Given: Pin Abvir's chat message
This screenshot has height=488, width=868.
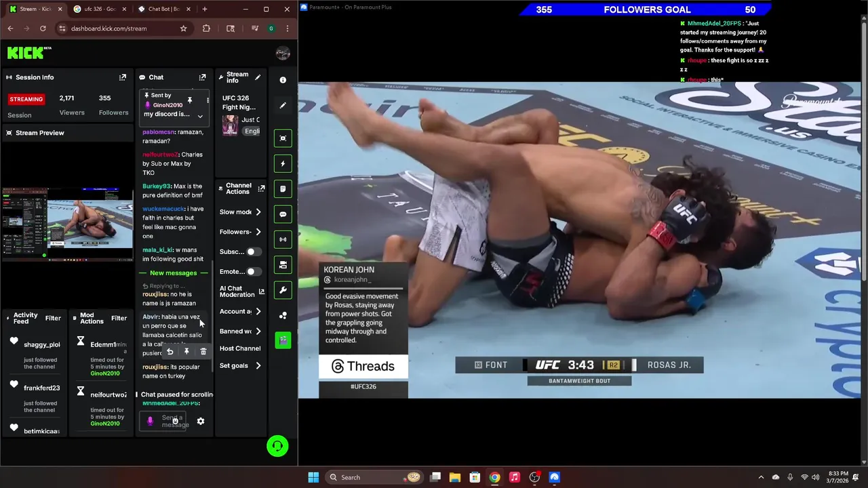Looking at the screenshot, I should (x=186, y=352).
